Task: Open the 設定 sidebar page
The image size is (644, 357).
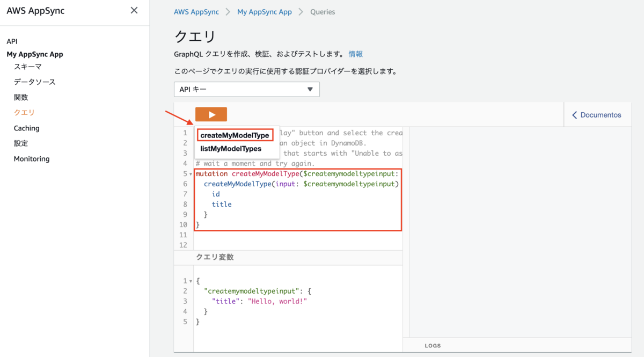Action: [x=21, y=143]
